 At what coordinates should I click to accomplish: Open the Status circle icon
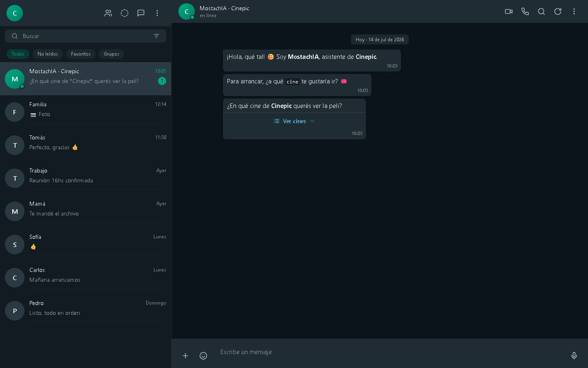click(x=125, y=13)
